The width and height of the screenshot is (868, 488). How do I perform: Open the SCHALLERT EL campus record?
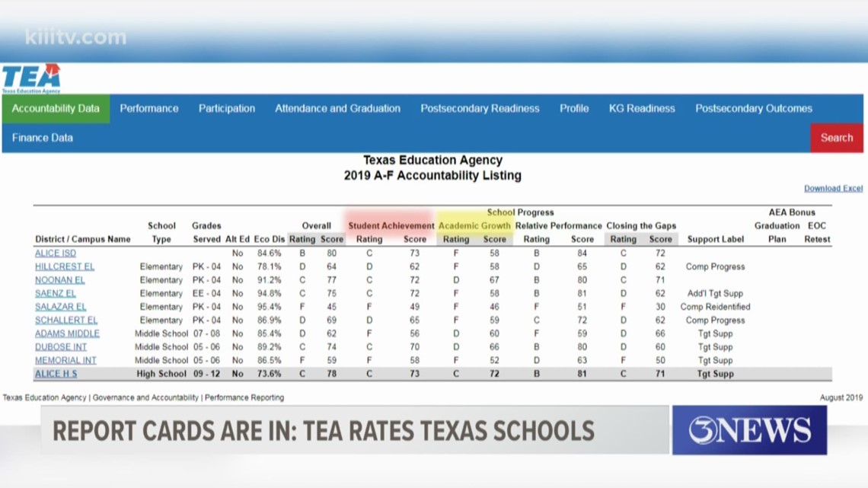(x=65, y=320)
